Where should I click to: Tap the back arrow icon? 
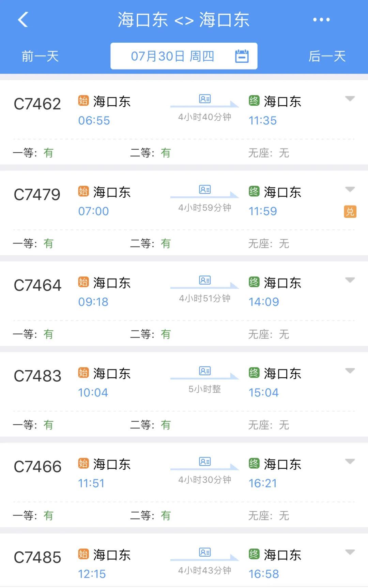click(x=23, y=20)
